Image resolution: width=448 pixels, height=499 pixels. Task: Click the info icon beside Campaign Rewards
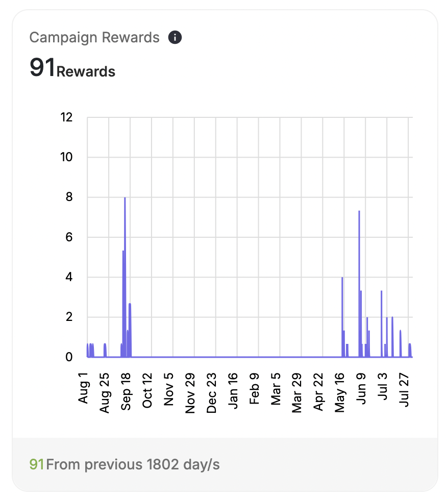[x=175, y=37]
